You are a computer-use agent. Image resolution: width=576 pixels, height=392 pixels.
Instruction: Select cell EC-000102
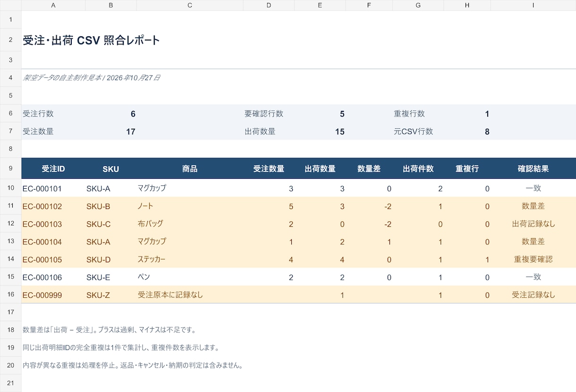53,206
